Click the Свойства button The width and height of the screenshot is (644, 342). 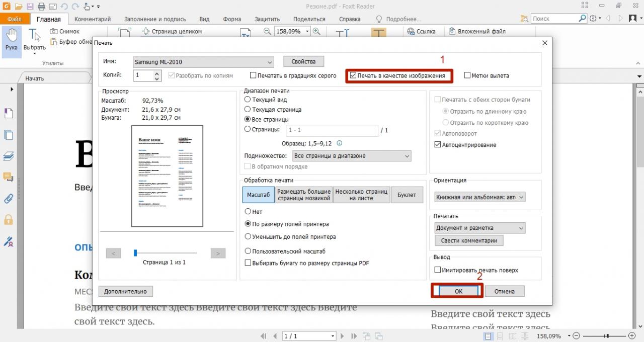tap(303, 62)
